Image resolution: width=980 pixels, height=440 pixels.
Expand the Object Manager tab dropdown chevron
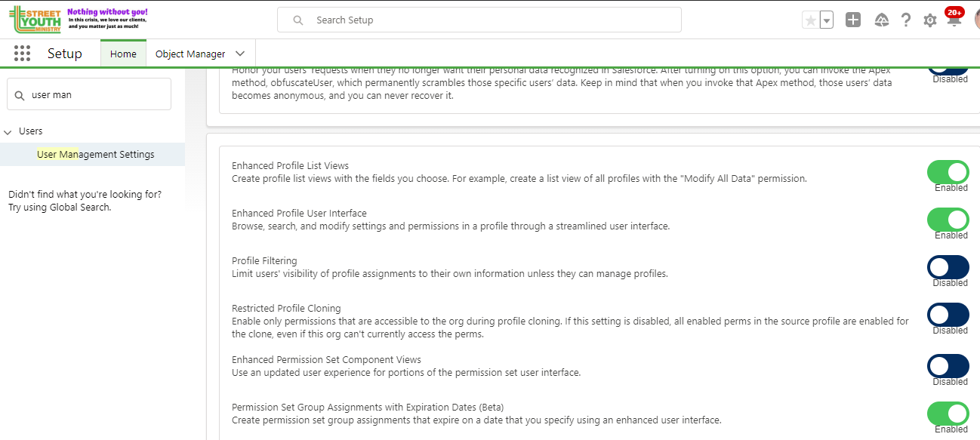click(240, 54)
